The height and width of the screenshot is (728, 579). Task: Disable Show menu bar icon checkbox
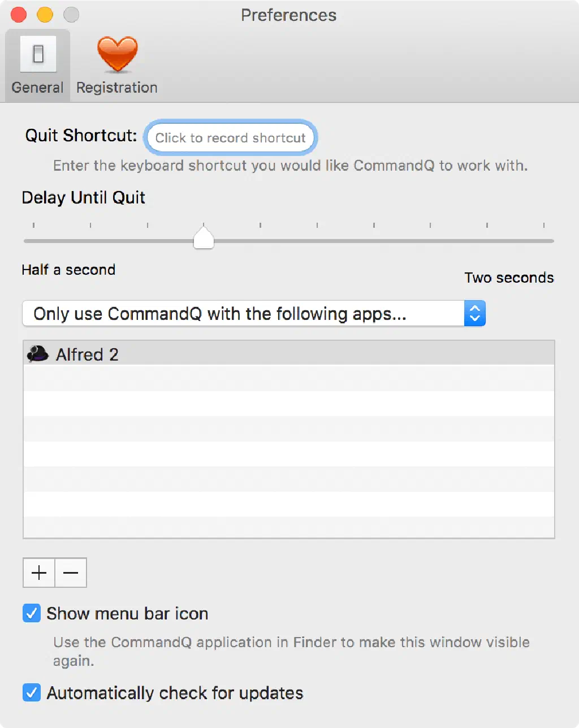tap(32, 613)
